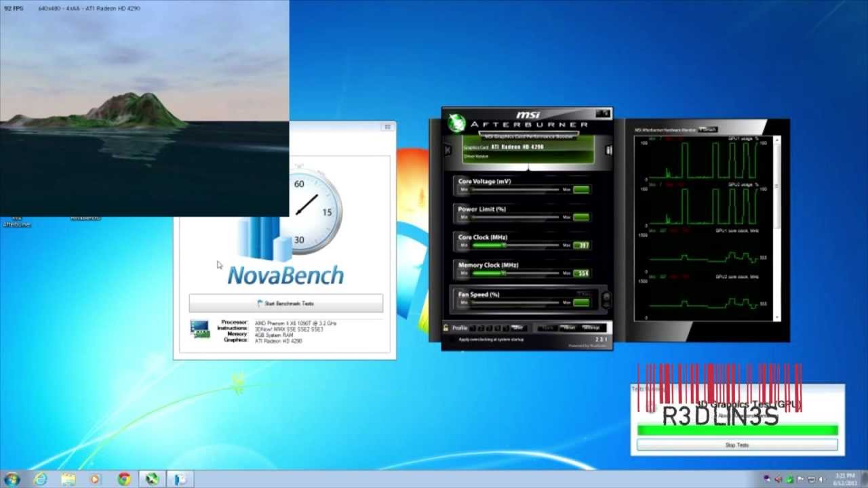Click the MSI Afterburner dragon logo

click(x=456, y=123)
